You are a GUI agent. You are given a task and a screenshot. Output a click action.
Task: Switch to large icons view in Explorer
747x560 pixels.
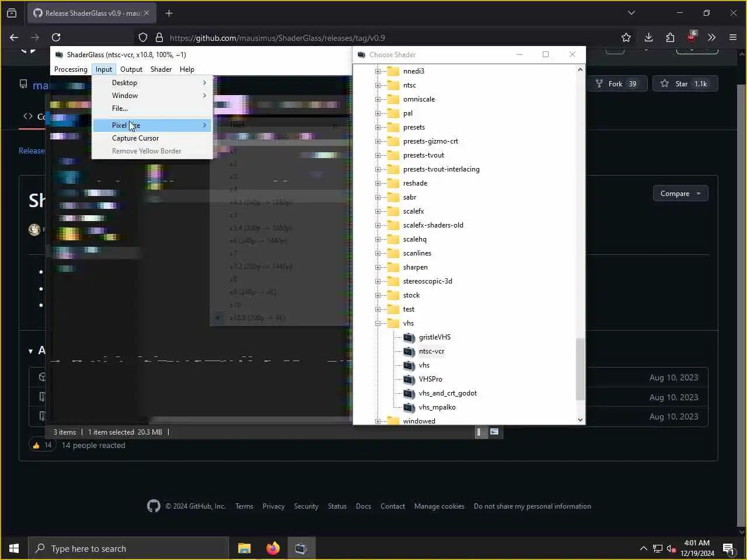coord(494,432)
